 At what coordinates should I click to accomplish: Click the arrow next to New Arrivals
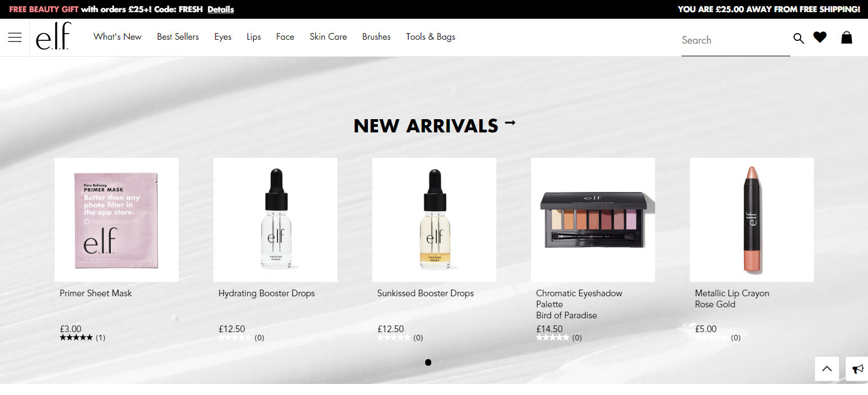coord(510,122)
